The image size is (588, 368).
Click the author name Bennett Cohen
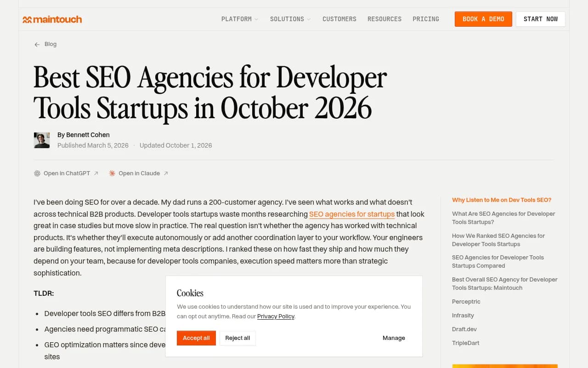click(x=88, y=135)
